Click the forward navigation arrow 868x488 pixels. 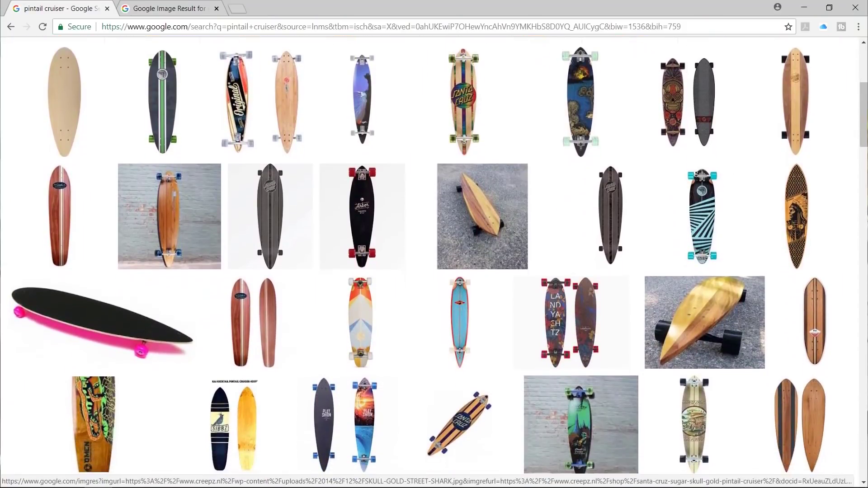coord(27,27)
